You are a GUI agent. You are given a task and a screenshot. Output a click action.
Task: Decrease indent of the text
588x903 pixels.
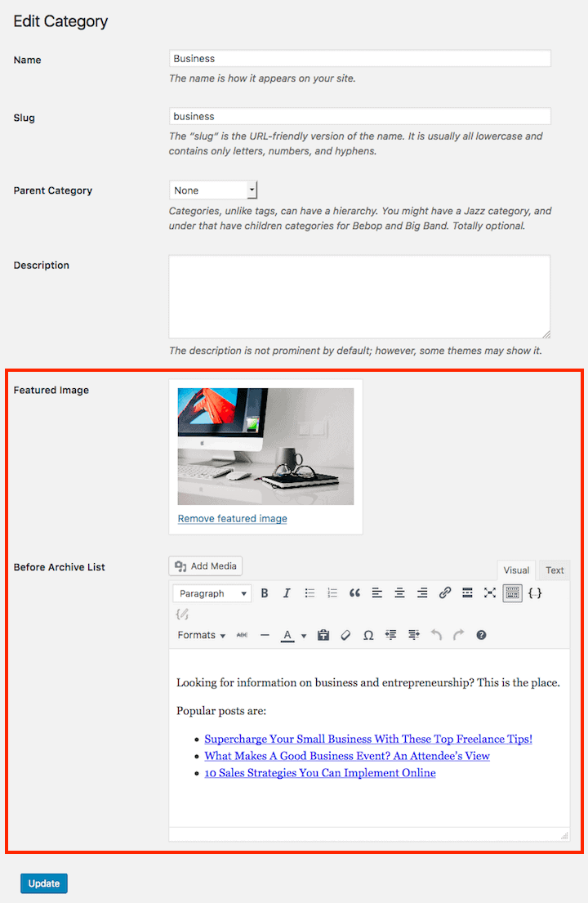(390, 635)
